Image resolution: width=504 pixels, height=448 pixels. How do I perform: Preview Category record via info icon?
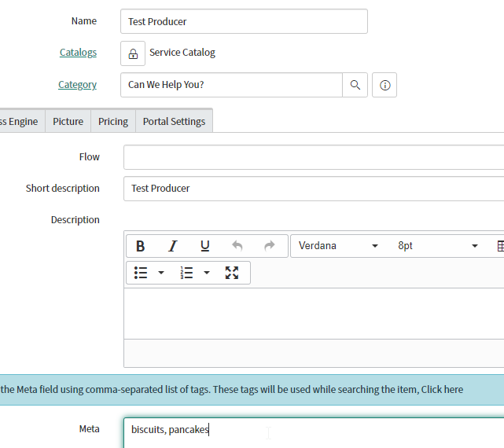tap(384, 85)
